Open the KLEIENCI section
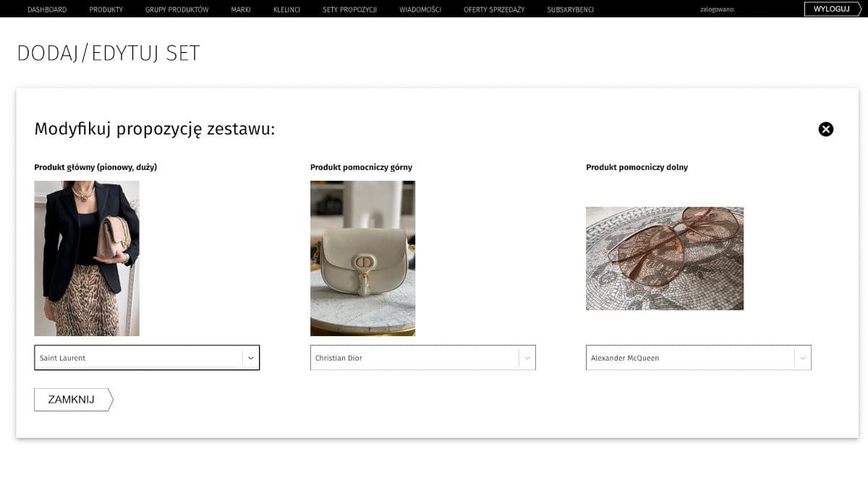Screen dimensions: 868x488 286,9
